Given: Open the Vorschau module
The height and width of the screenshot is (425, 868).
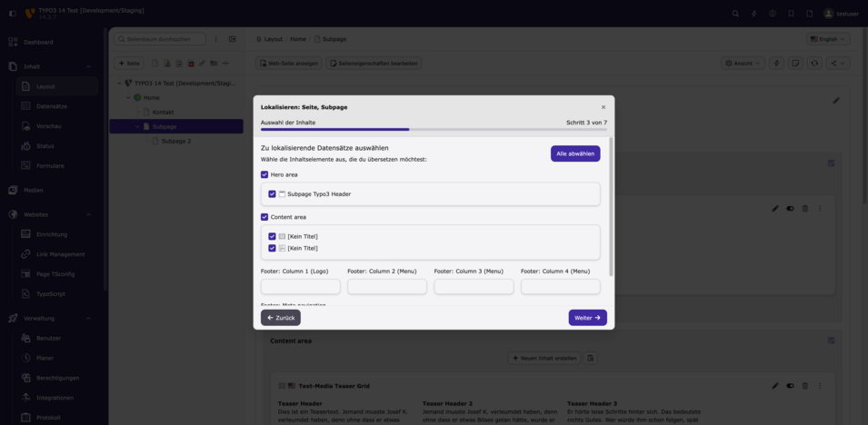Looking at the screenshot, I should (49, 126).
